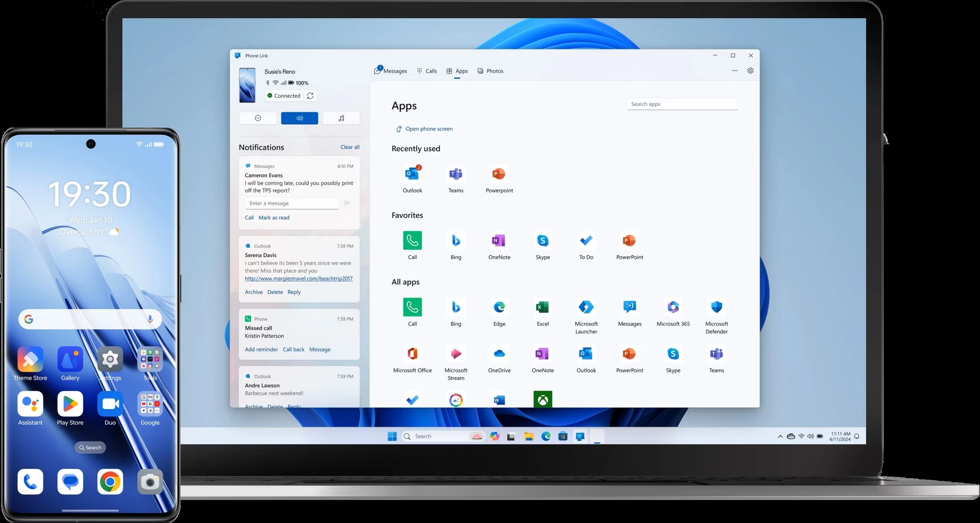Call back Kristin Patterson
Viewport: 980px width, 523px height.
293,350
